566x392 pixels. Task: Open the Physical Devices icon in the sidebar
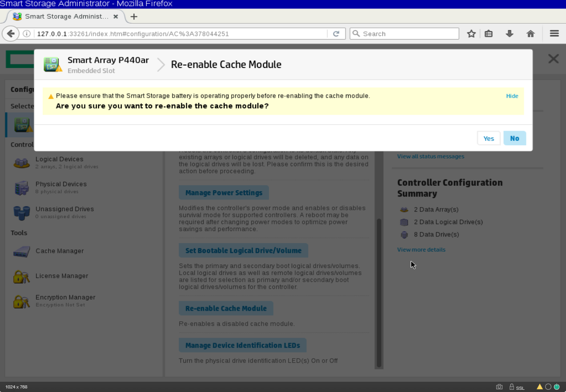tap(21, 188)
